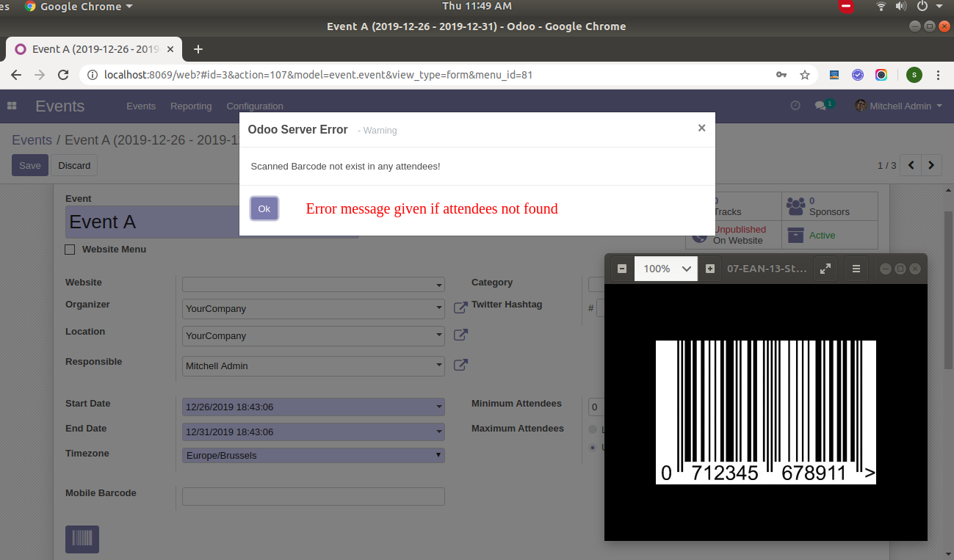The image size is (954, 560).
Task: Click the rainbow camera extension icon
Action: [881, 75]
